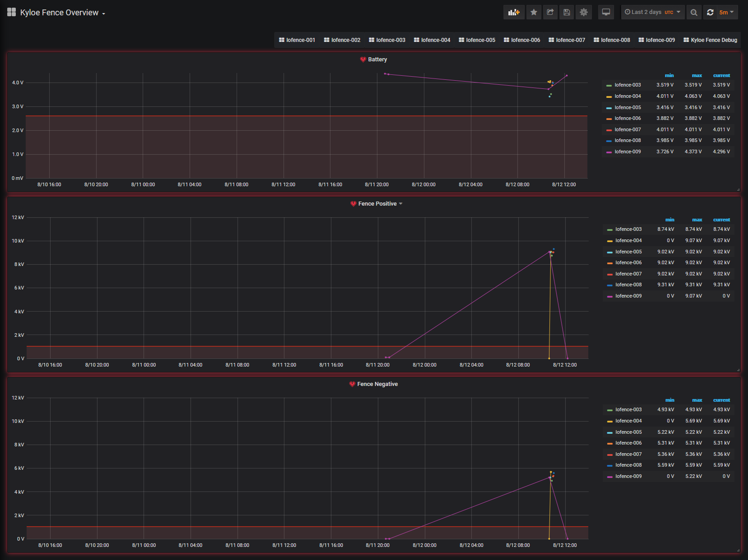Open the Share dashboard icon
The width and height of the screenshot is (748, 560).
(x=550, y=12)
